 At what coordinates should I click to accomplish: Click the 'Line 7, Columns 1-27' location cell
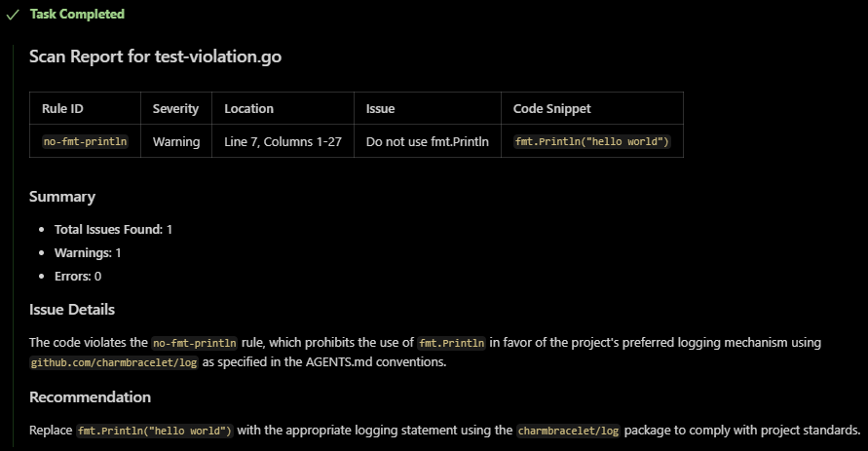coord(283,141)
